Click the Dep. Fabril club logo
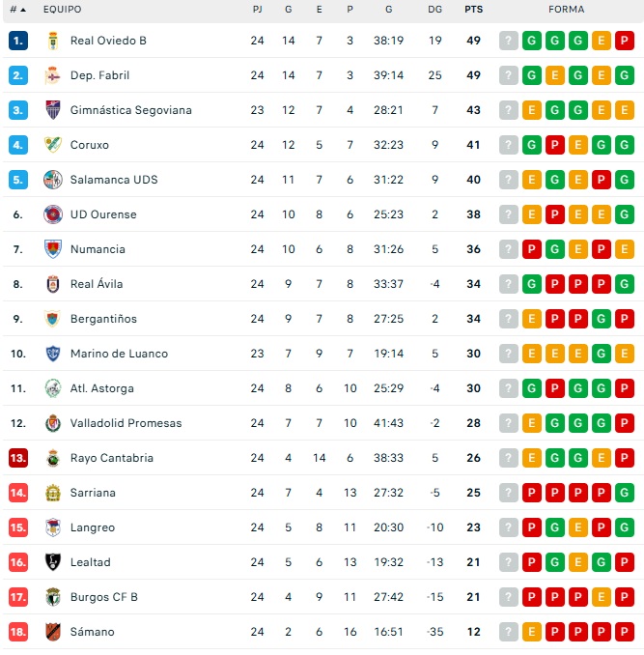This screenshot has width=644, height=655. (x=52, y=75)
